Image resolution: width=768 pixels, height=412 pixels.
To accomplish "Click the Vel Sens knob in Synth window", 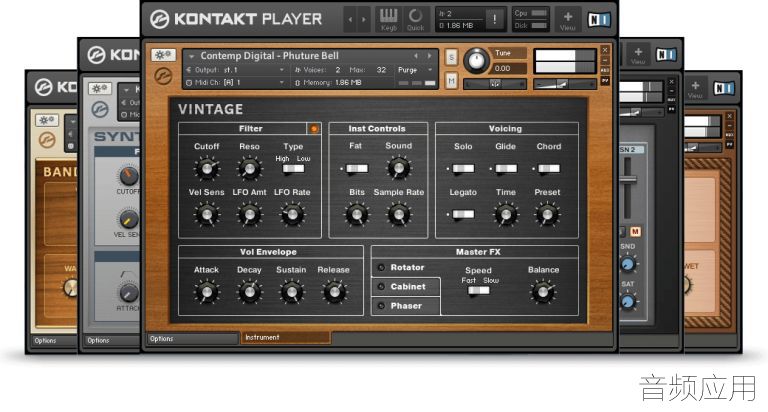I will [x=128, y=218].
